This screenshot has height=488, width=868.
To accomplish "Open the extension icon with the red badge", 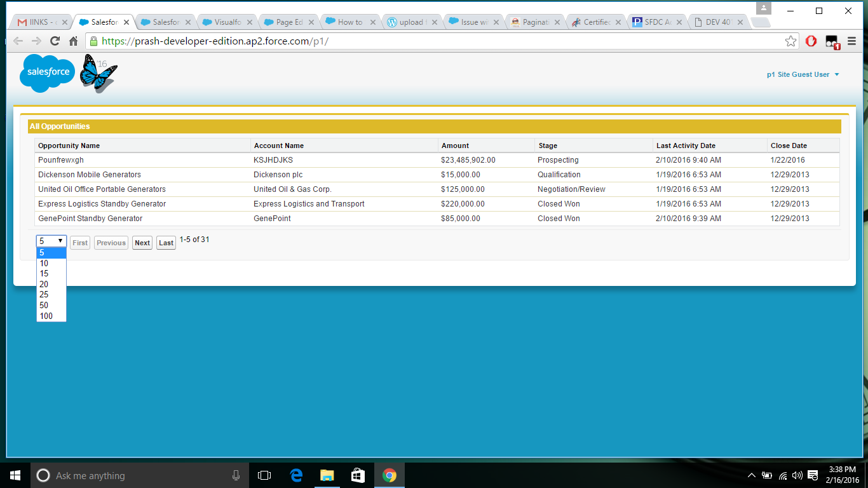I will [x=832, y=42].
